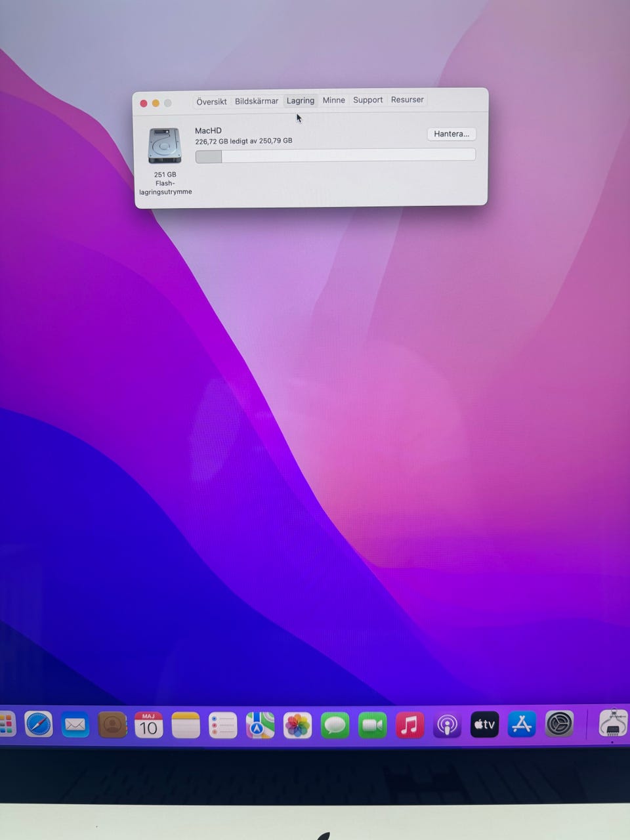Image resolution: width=630 pixels, height=840 pixels.
Task: Open Messages from the Dock
Action: (x=335, y=725)
